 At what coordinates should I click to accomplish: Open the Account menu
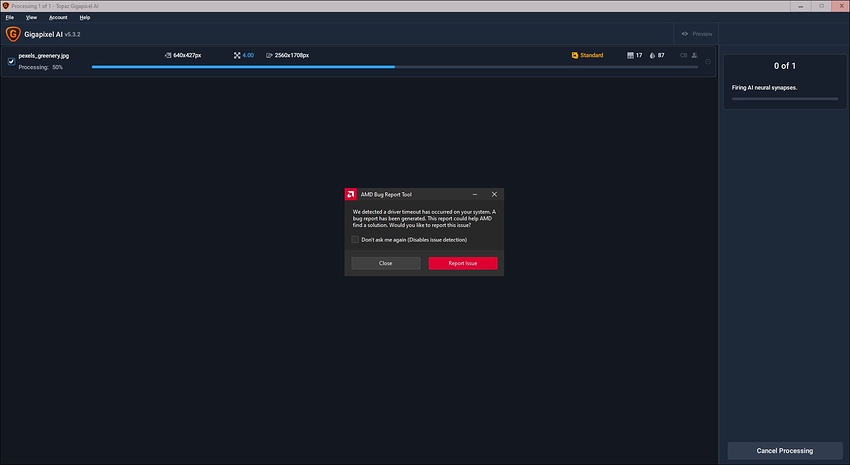(x=58, y=17)
